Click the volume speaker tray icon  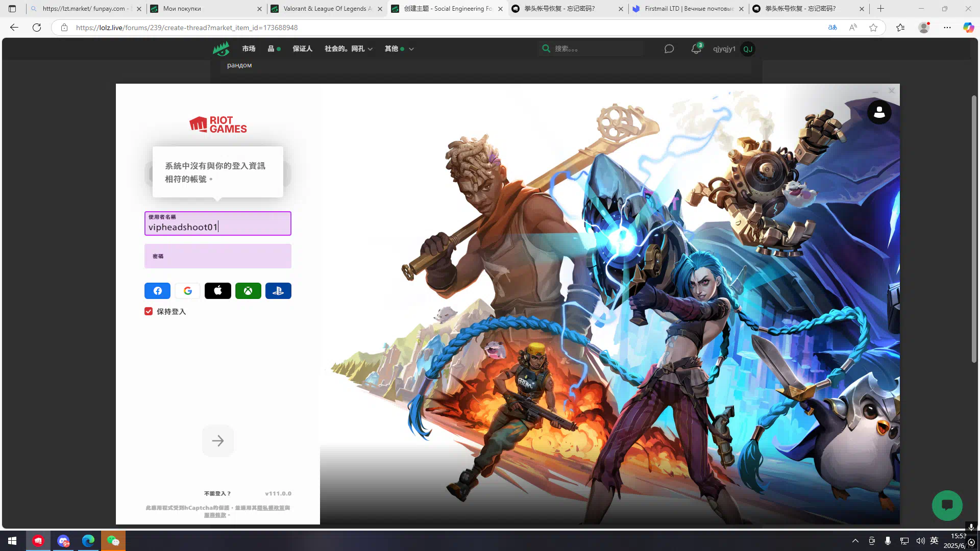(x=920, y=541)
